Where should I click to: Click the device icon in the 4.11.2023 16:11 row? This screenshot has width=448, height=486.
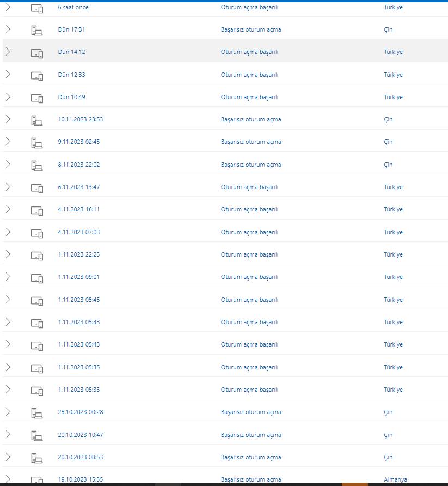37,211
